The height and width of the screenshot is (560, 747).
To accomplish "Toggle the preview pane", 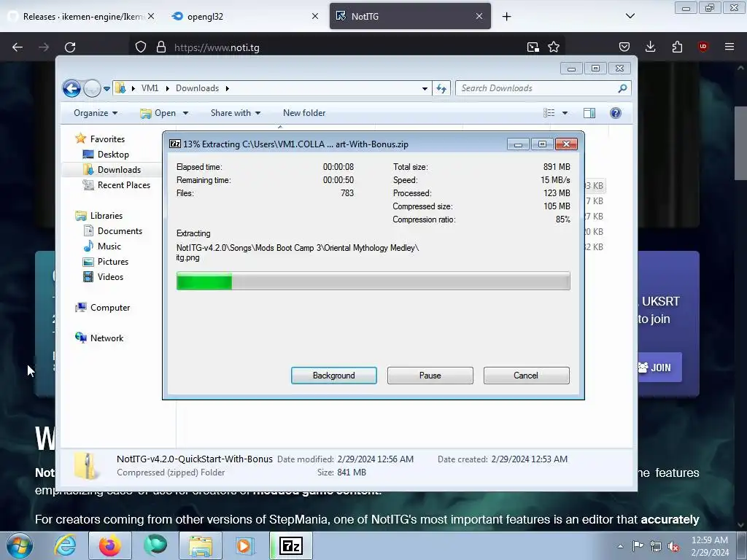I will coord(589,113).
